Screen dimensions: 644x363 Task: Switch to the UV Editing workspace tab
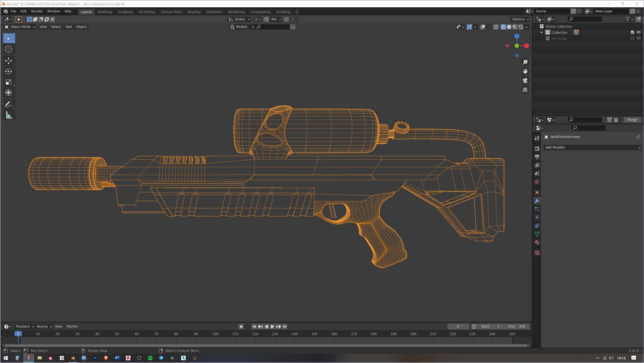click(146, 12)
